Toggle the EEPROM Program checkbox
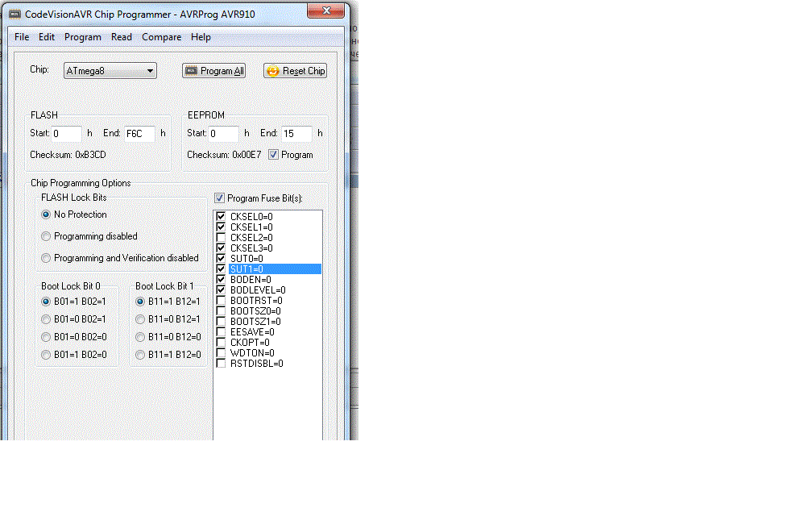812x508 pixels. tap(274, 155)
